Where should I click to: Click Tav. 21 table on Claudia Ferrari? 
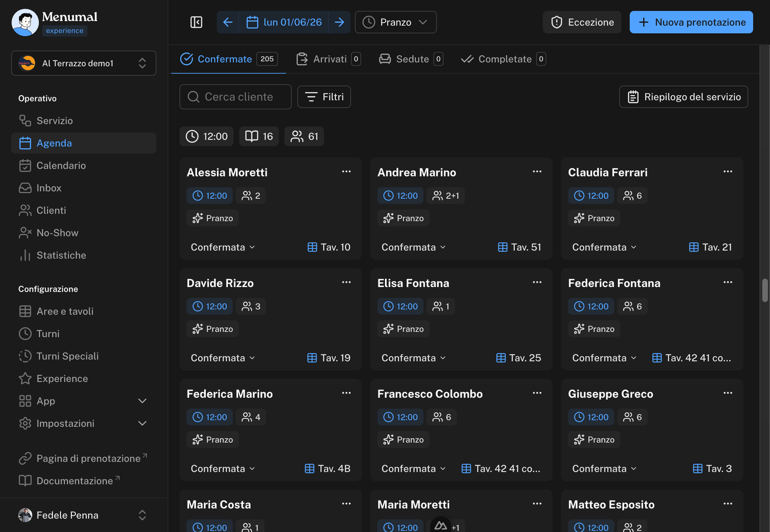coord(710,247)
